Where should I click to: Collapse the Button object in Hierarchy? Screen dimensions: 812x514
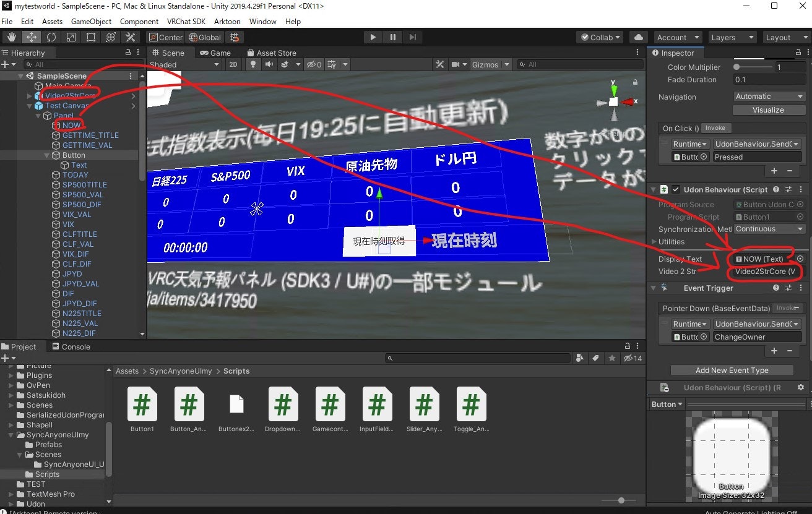point(47,155)
